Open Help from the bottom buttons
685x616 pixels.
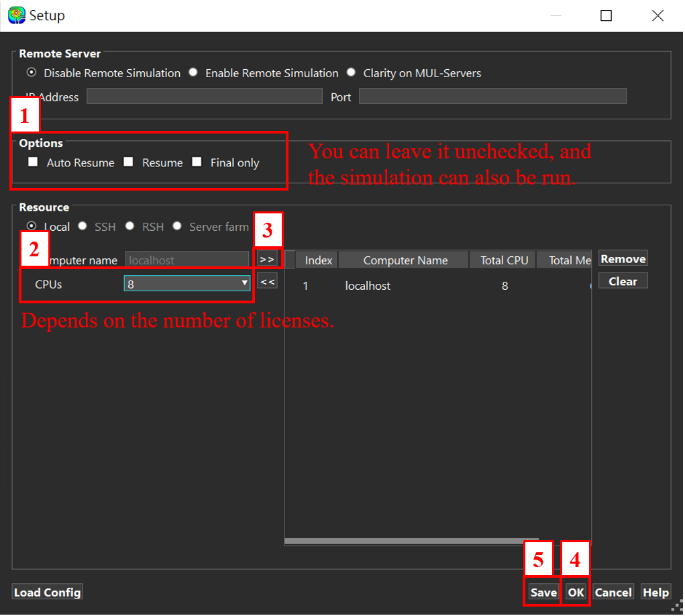pyautogui.click(x=655, y=592)
